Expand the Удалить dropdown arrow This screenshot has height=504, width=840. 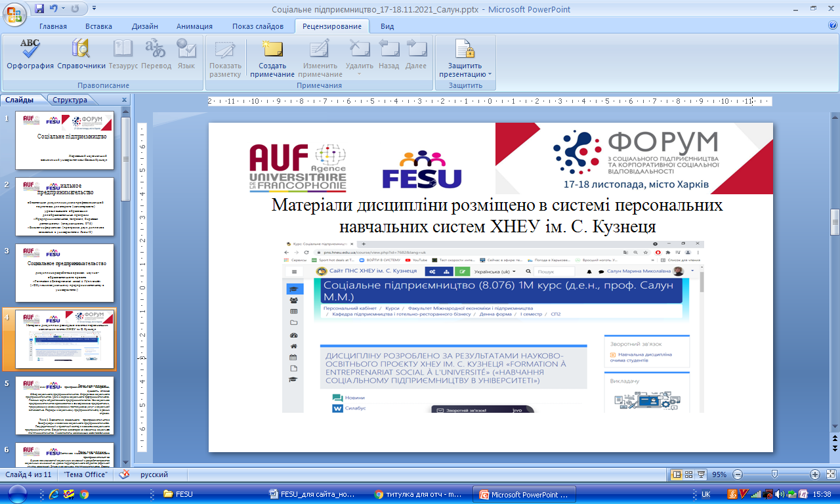tap(360, 73)
